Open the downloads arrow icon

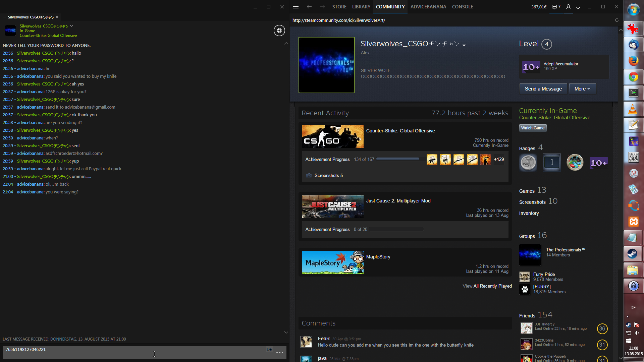click(x=578, y=7)
